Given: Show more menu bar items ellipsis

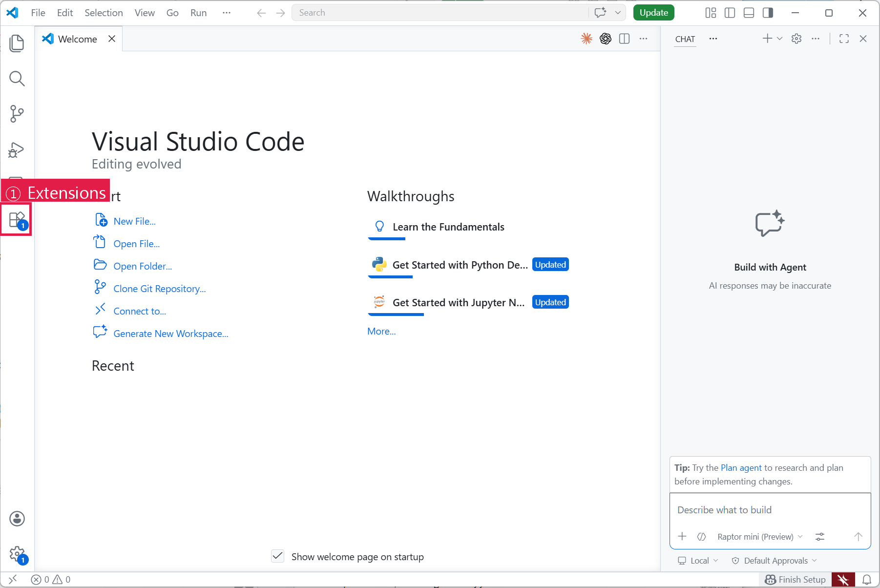Looking at the screenshot, I should [226, 13].
